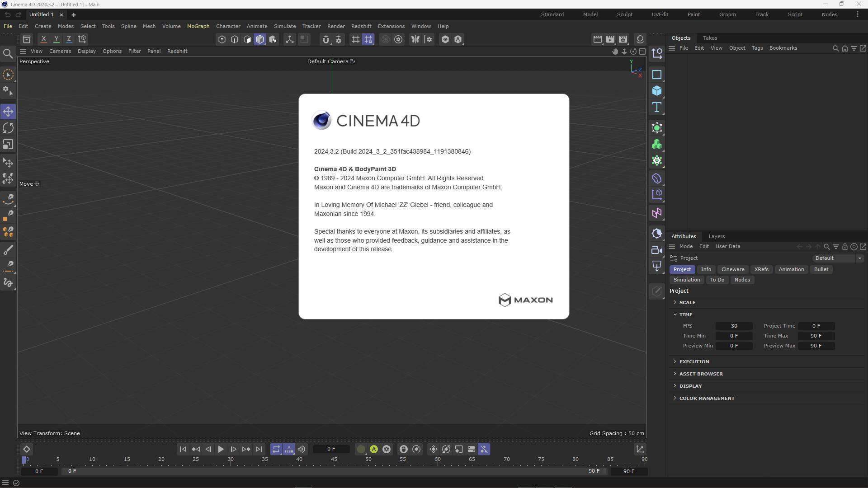Add a Cube primitive object
The image size is (868, 488).
[657, 91]
